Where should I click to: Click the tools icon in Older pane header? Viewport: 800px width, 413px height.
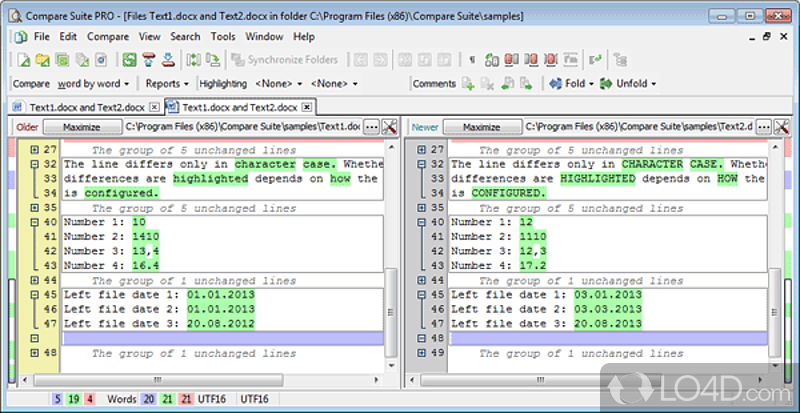pos(390,127)
